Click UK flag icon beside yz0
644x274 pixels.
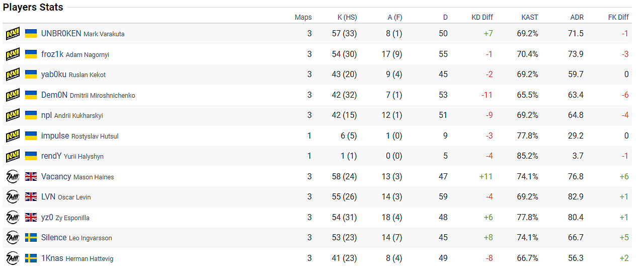click(x=31, y=218)
